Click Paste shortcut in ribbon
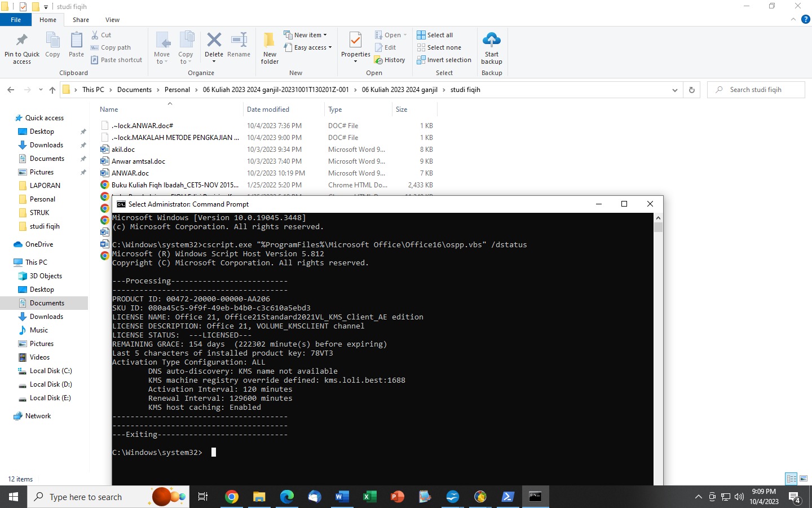Screen dimensions: 812x508 (x=117, y=60)
